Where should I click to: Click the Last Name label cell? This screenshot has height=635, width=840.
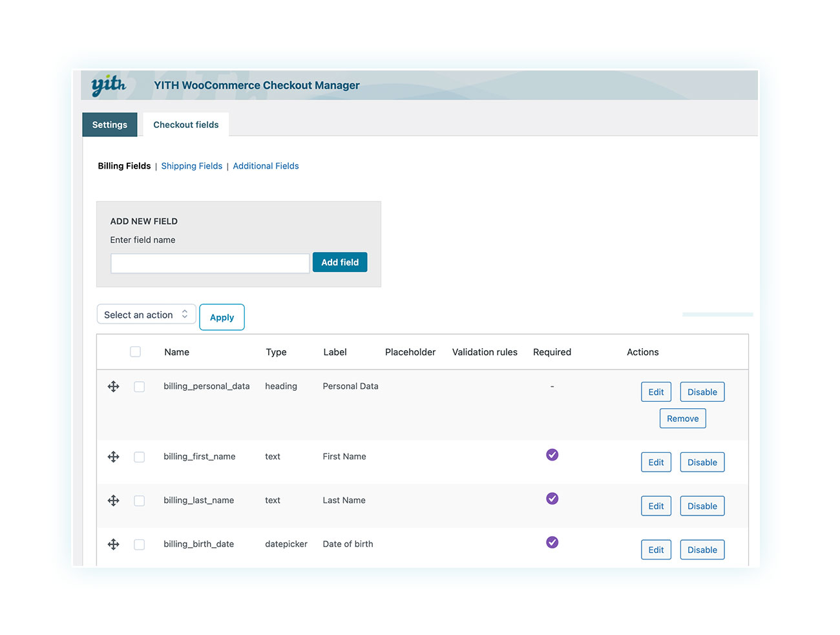coord(344,501)
